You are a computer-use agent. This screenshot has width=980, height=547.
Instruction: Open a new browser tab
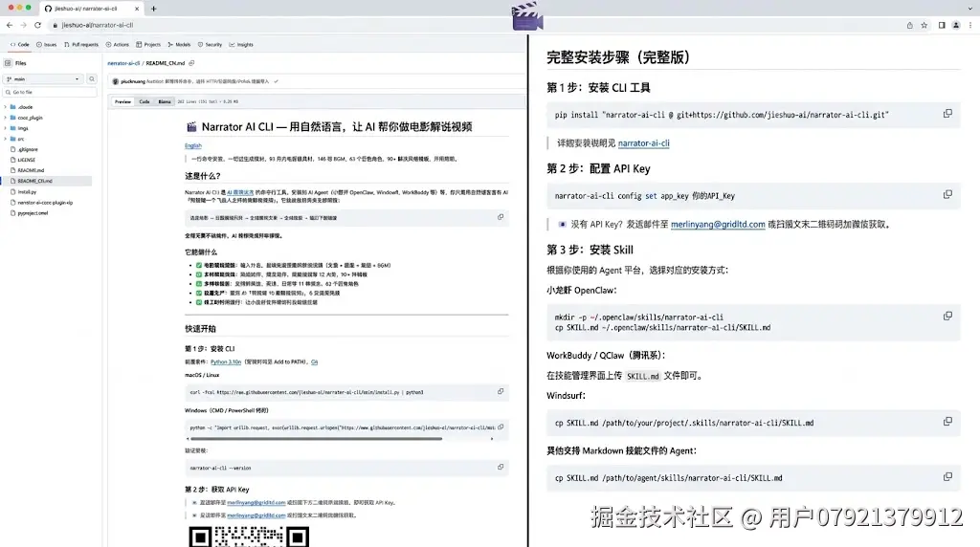point(154,9)
